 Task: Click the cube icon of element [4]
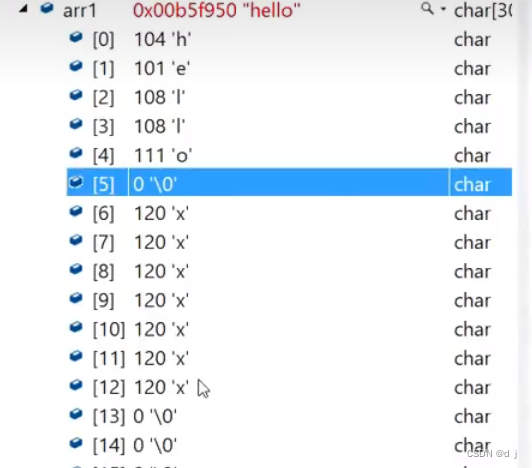pyautogui.click(x=76, y=153)
